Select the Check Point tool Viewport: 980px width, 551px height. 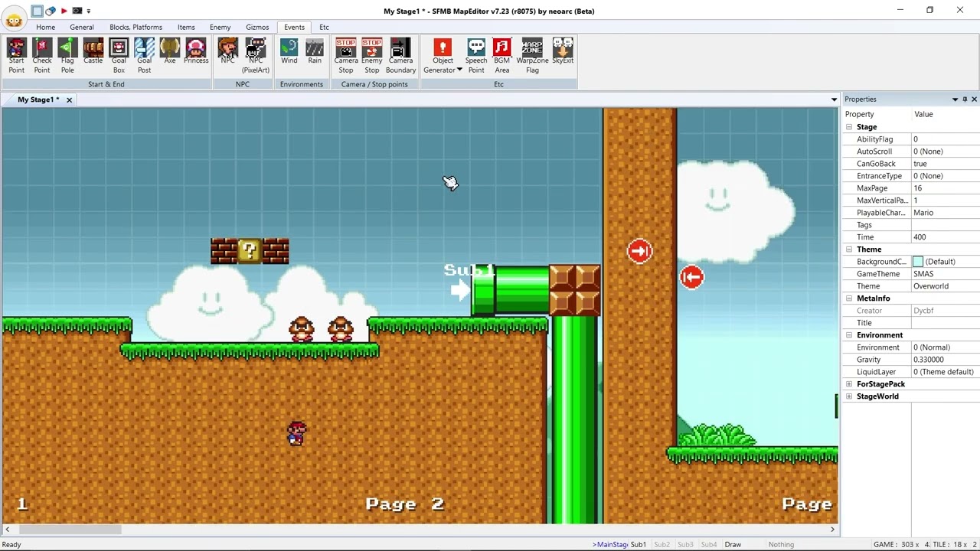[x=42, y=56]
